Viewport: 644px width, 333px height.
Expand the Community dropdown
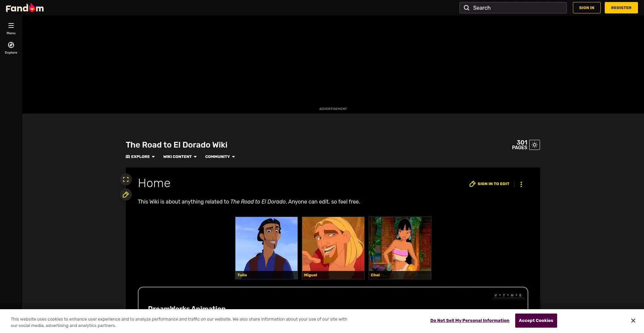pyautogui.click(x=220, y=157)
